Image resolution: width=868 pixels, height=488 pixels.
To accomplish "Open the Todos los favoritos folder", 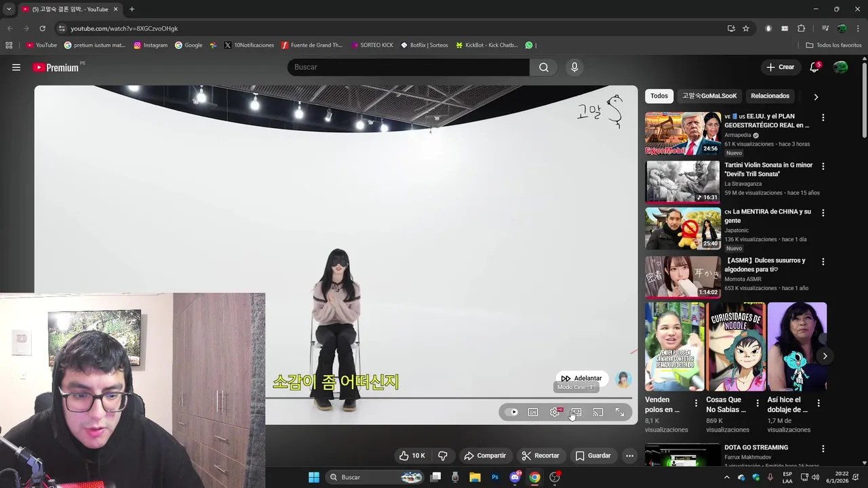I will [833, 45].
